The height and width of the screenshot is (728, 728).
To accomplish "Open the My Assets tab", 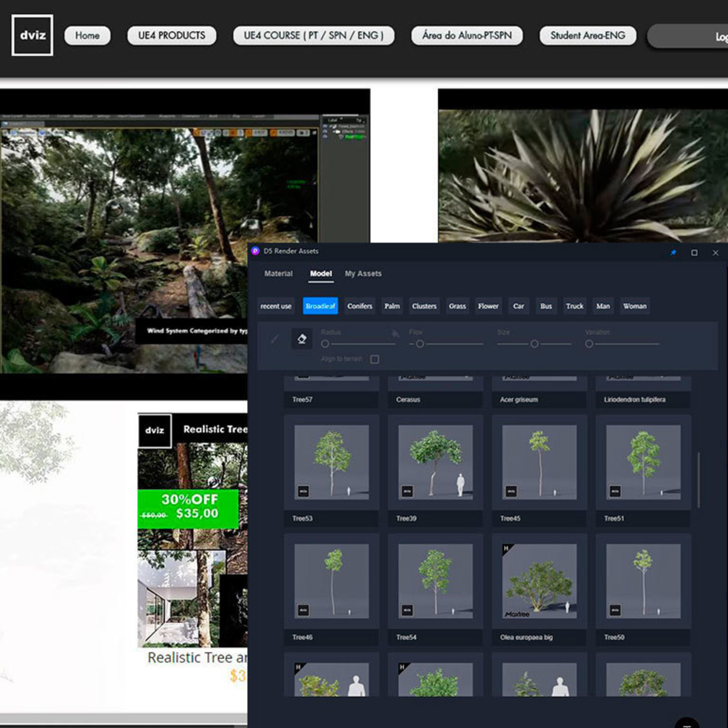I will (x=363, y=274).
